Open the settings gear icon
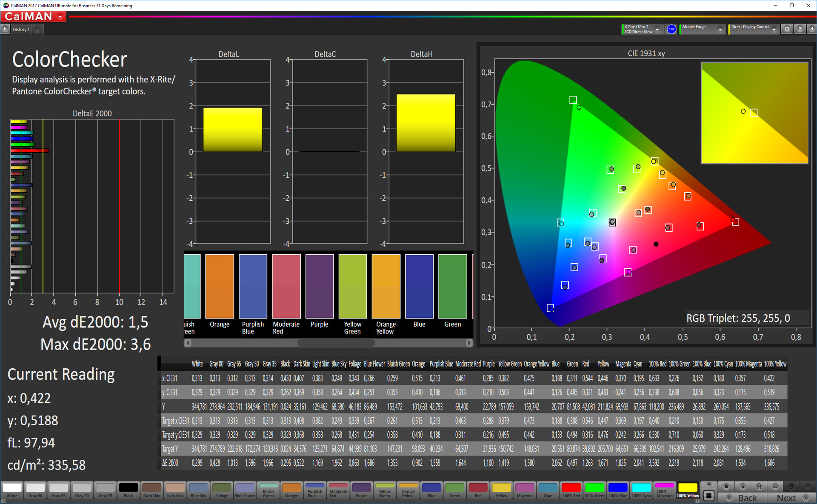The width and height of the screenshot is (817, 504). pyautogui.click(x=787, y=29)
